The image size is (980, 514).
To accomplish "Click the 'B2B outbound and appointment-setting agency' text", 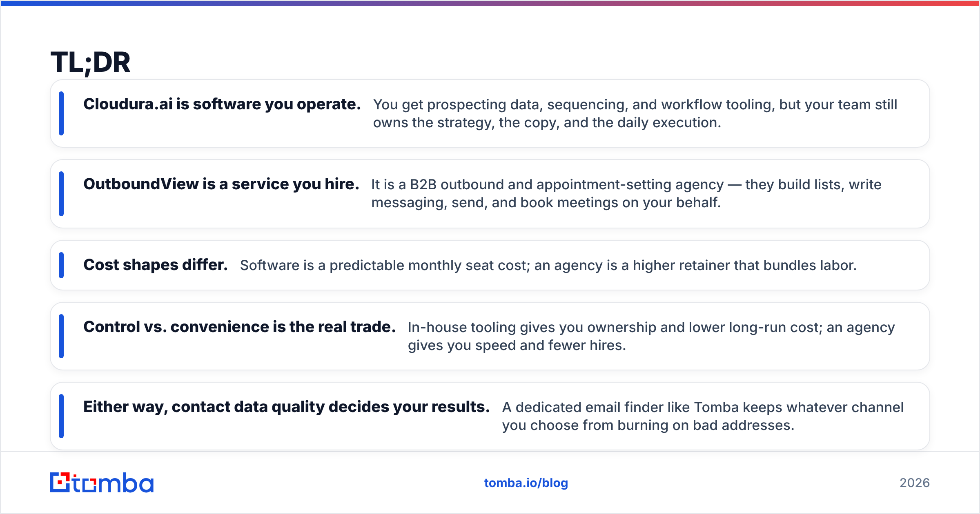I will click(566, 185).
